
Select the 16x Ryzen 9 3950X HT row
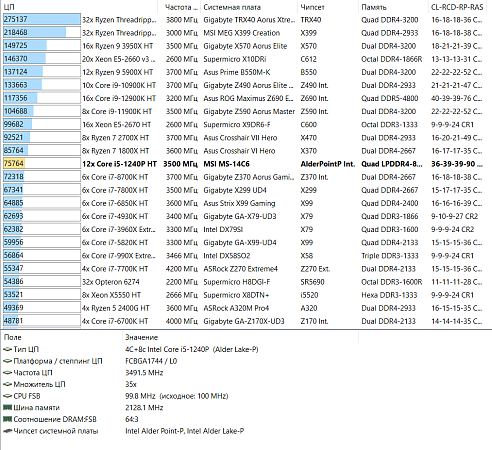pos(246,46)
